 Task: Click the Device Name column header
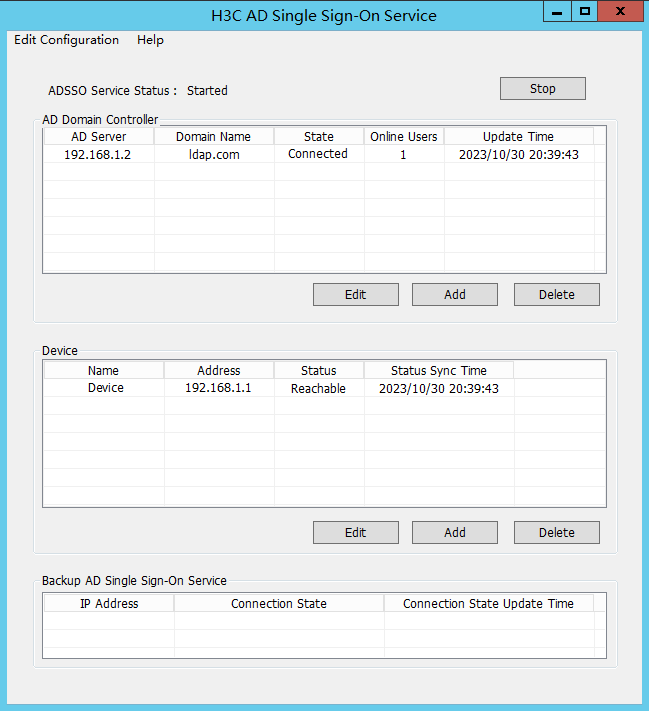pos(103,370)
